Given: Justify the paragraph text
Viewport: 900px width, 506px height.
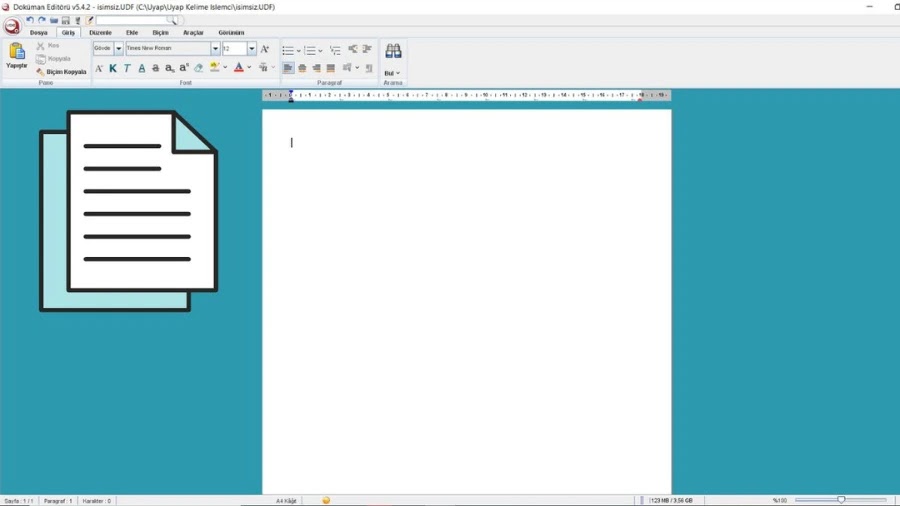Looking at the screenshot, I should point(331,68).
